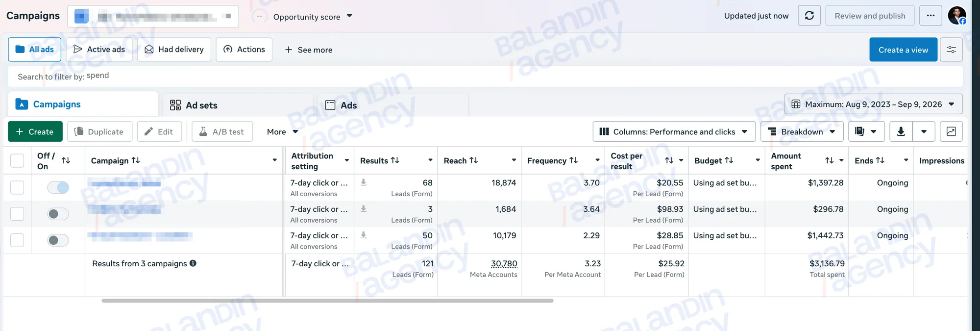
Task: Open the export options arrow dropdown
Action: coord(924,131)
